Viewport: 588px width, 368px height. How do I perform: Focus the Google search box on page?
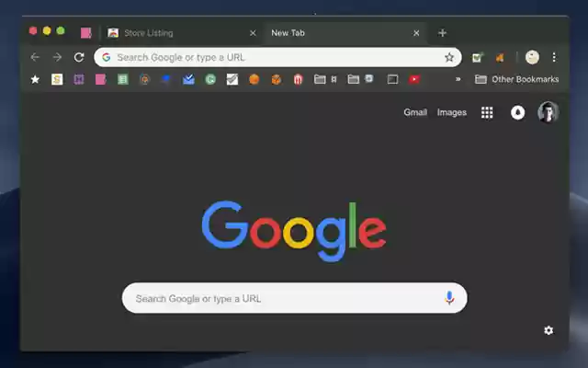coord(294,298)
